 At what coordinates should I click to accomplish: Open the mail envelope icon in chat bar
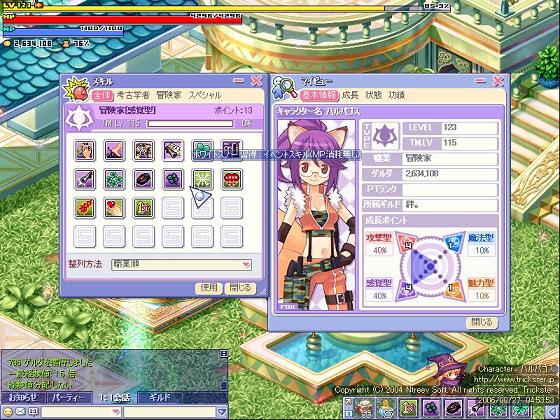coord(20,412)
